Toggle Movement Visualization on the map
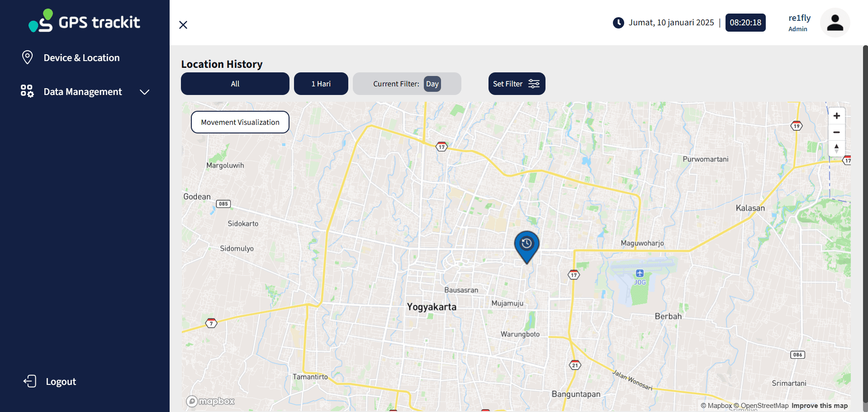 (240, 122)
